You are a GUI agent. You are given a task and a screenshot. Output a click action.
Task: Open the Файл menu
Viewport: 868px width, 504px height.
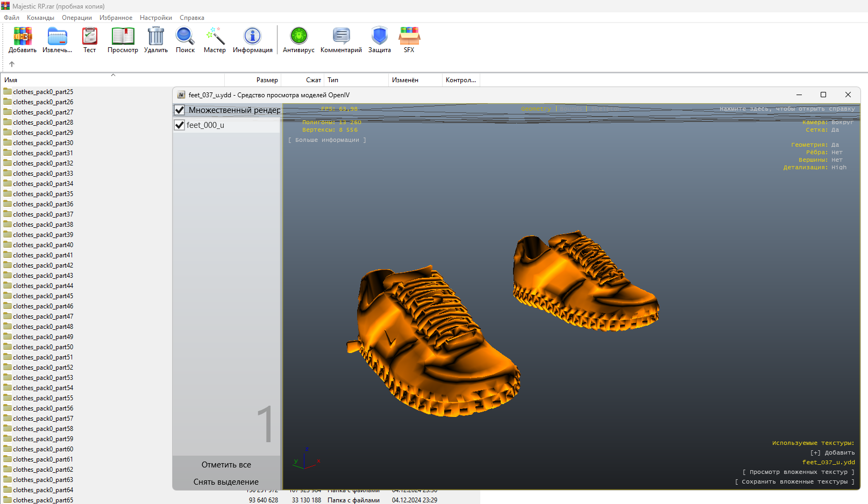11,18
